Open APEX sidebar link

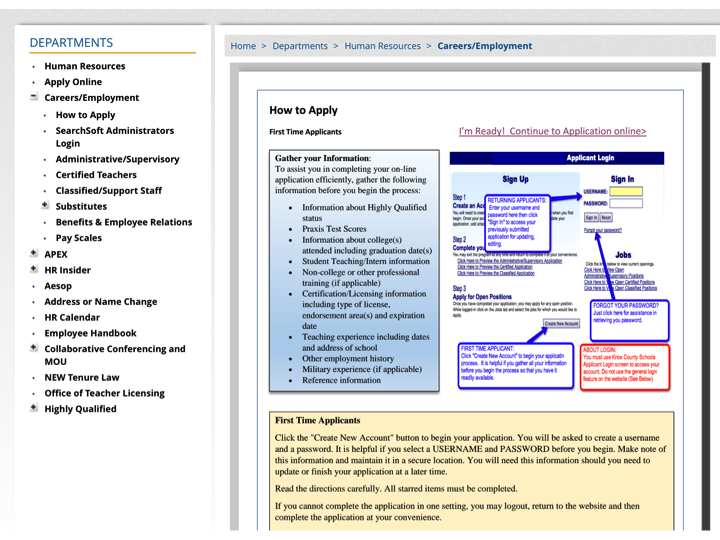(56, 254)
